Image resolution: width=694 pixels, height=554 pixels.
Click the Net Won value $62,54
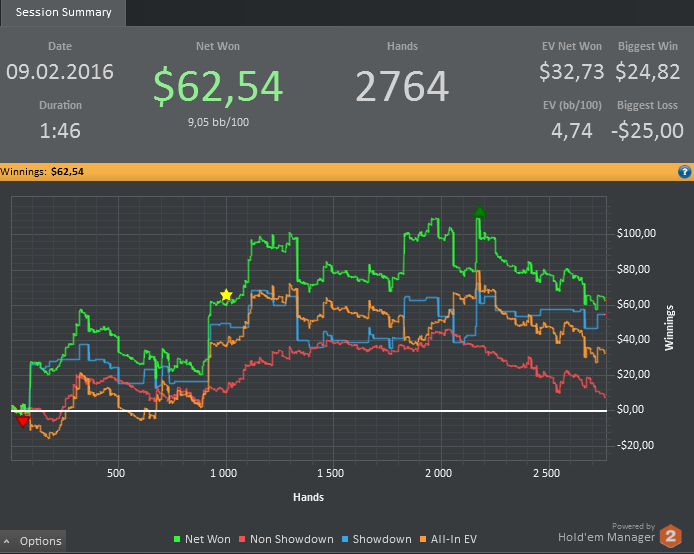pyautogui.click(x=218, y=86)
